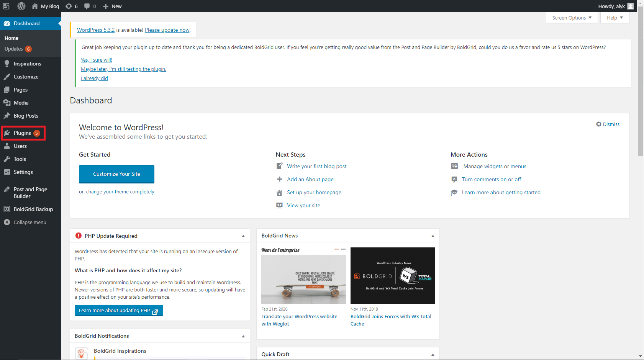Open the Settings menu label
Screen dimensions: 644x360
coord(23,172)
